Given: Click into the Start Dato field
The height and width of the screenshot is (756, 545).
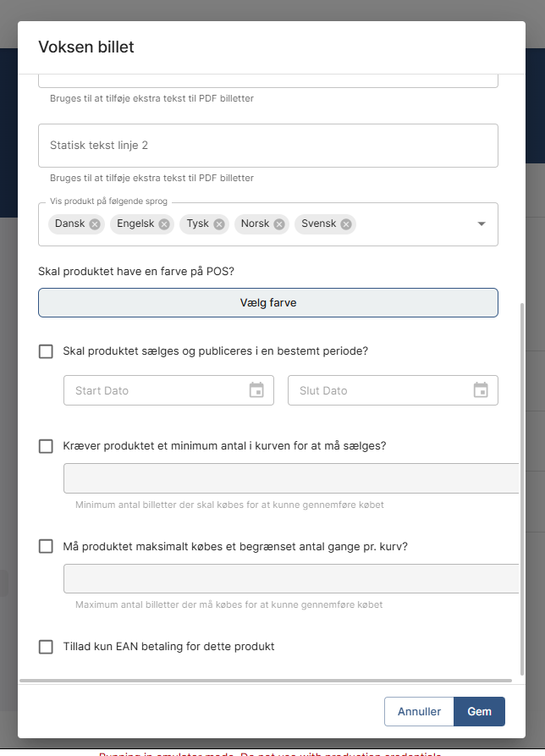Looking at the screenshot, I should pos(152,390).
